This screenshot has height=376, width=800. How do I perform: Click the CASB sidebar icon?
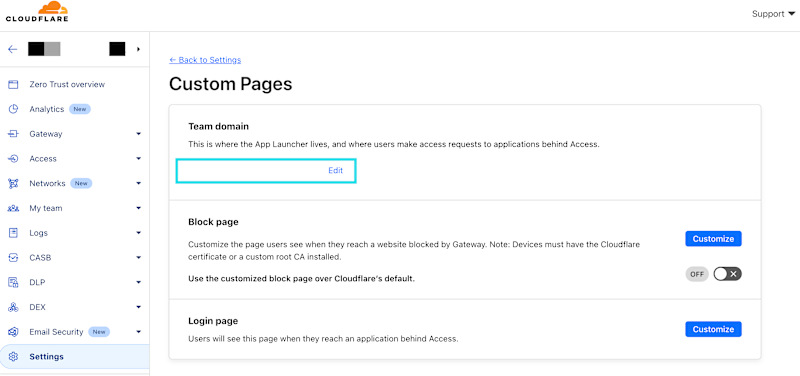click(x=13, y=258)
